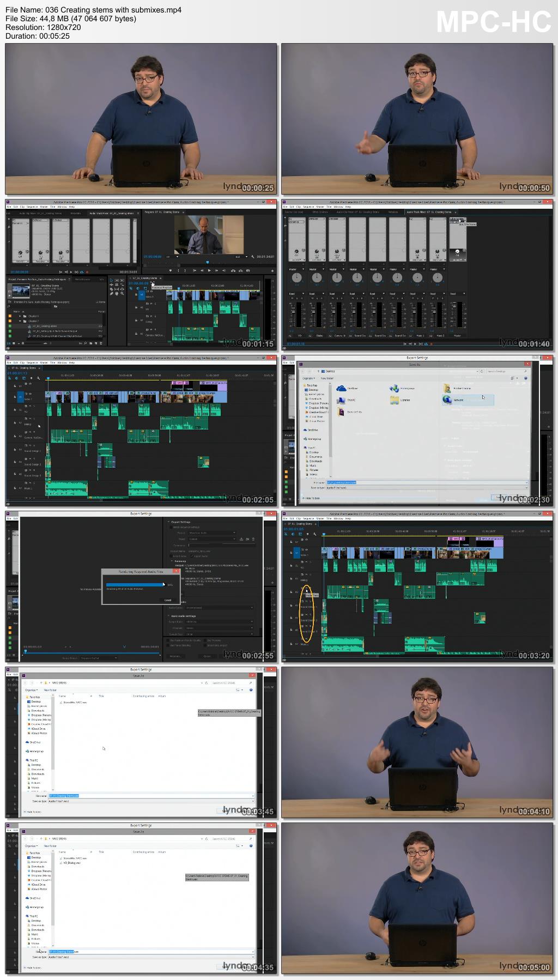Click the Duration 00:05:25 text
The image size is (558, 980).
coord(38,36)
